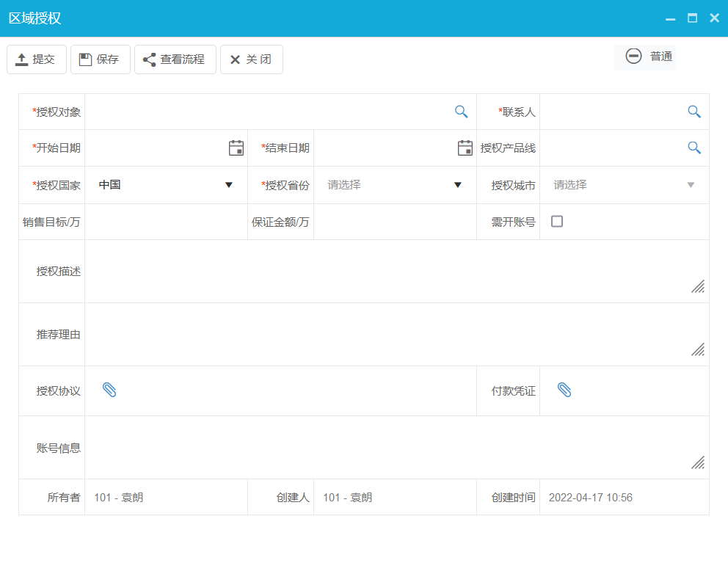Click the resize handle of 推荐理由 field

click(697, 350)
